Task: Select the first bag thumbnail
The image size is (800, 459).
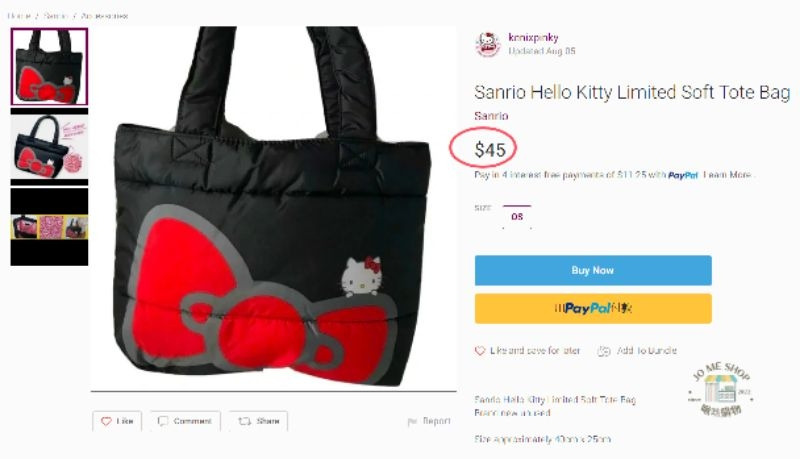Action: click(49, 66)
